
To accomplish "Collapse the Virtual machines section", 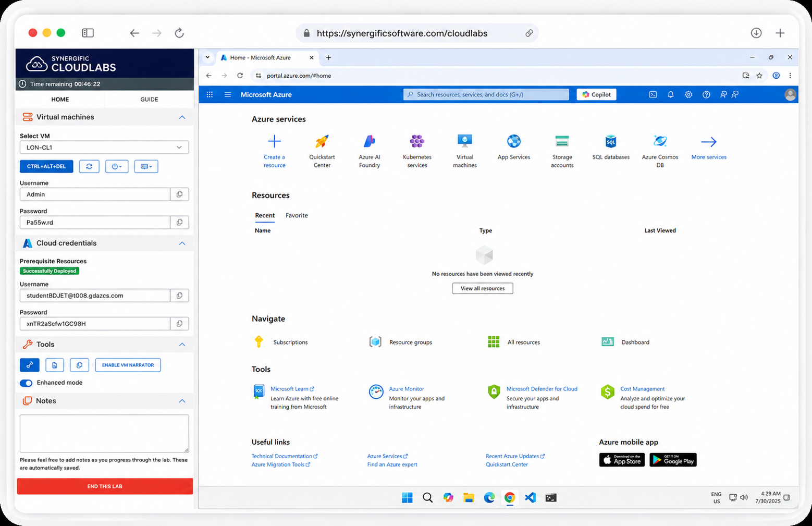I will pyautogui.click(x=182, y=117).
